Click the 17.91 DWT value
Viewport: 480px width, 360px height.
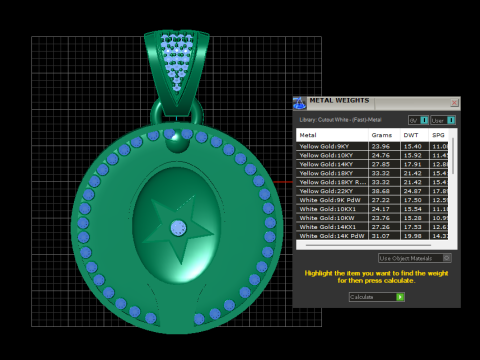(x=413, y=164)
